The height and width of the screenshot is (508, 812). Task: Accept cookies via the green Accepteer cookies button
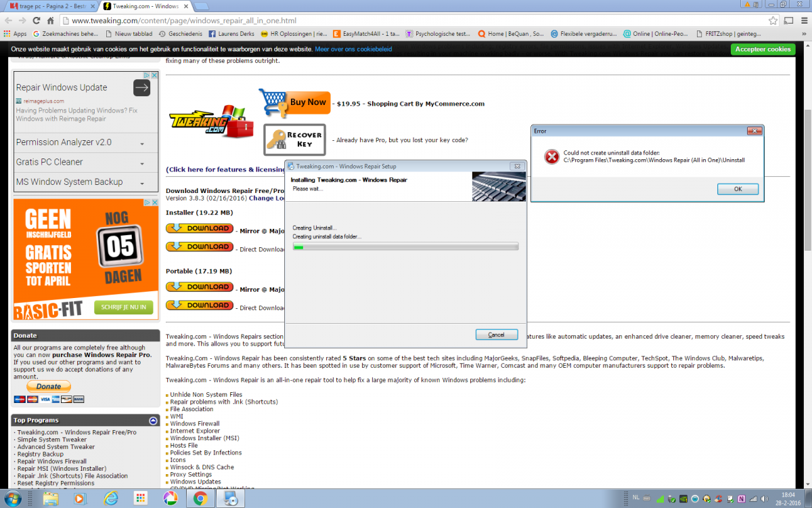tap(763, 49)
